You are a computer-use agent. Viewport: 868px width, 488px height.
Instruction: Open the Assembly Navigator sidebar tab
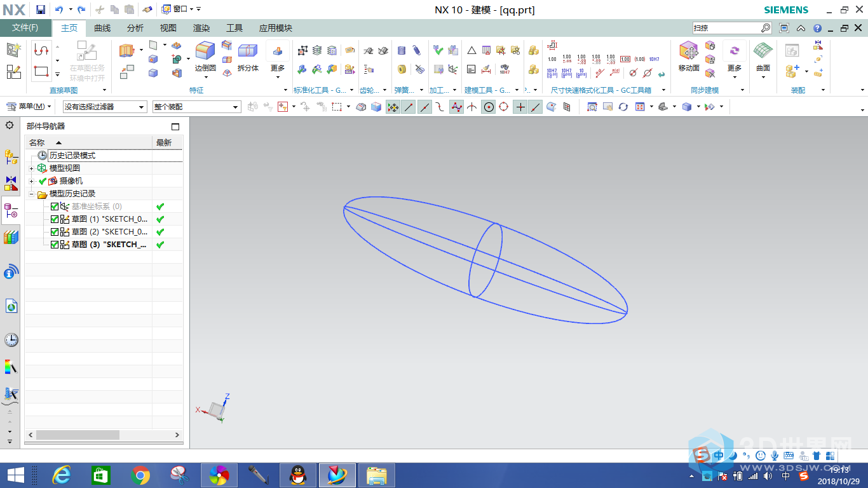[x=11, y=157]
